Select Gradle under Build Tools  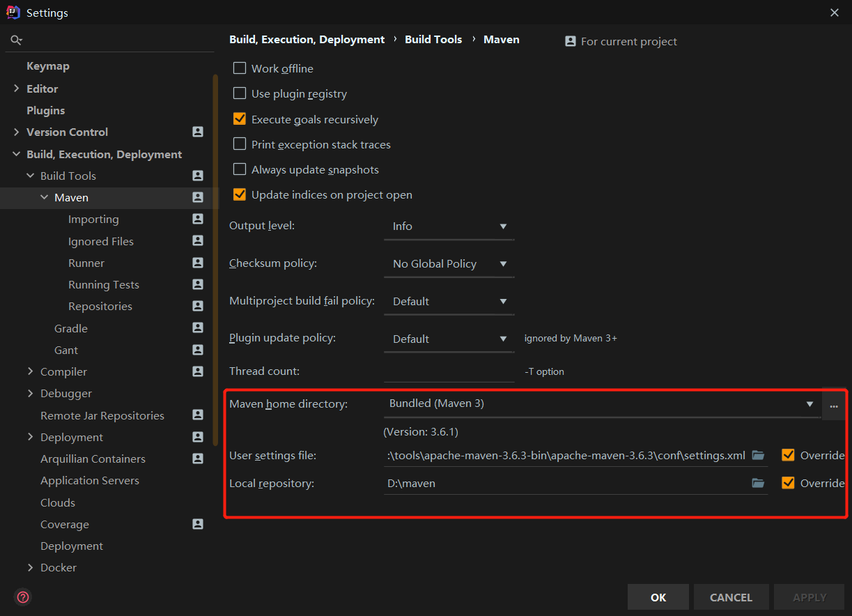click(71, 328)
